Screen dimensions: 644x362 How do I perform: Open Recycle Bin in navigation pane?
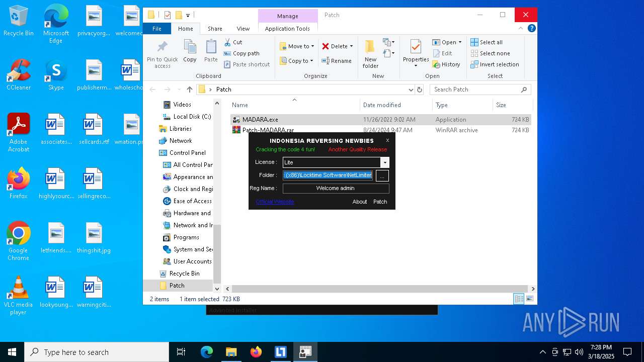(185, 274)
